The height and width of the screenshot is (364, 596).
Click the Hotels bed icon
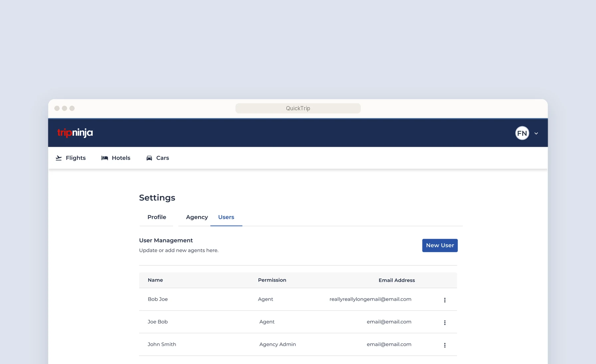pyautogui.click(x=105, y=158)
